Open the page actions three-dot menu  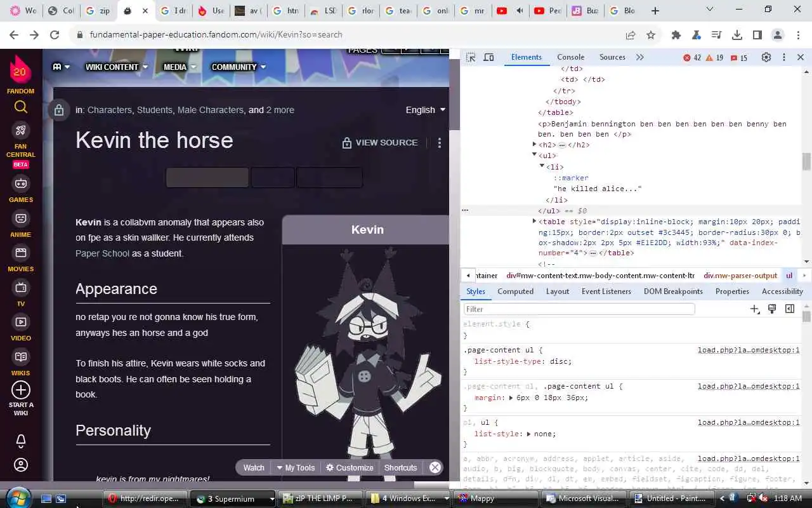pyautogui.click(x=439, y=143)
